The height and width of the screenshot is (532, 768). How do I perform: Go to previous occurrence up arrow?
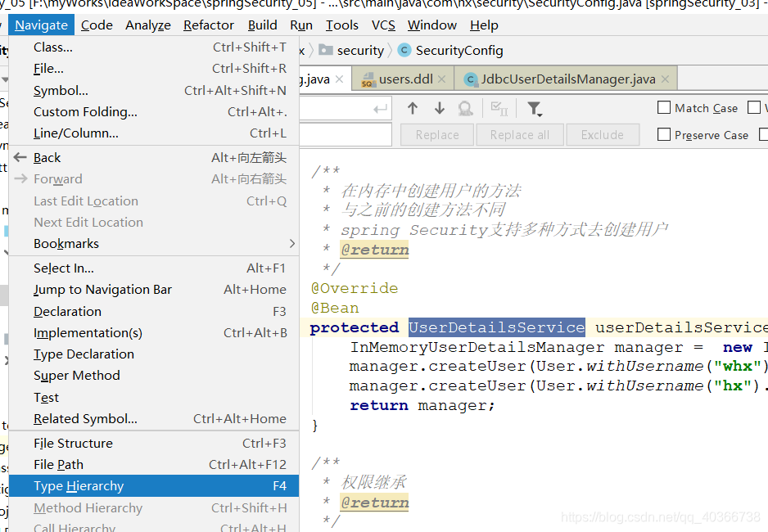tap(413, 108)
